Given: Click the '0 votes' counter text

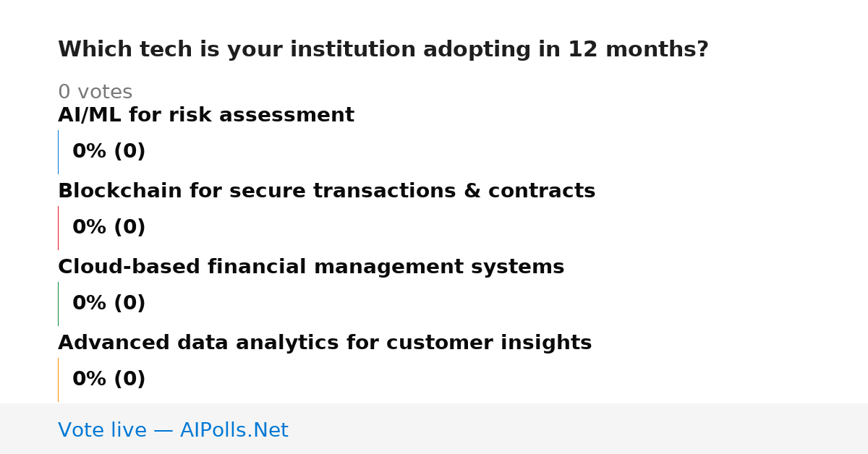Looking at the screenshot, I should point(95,93).
